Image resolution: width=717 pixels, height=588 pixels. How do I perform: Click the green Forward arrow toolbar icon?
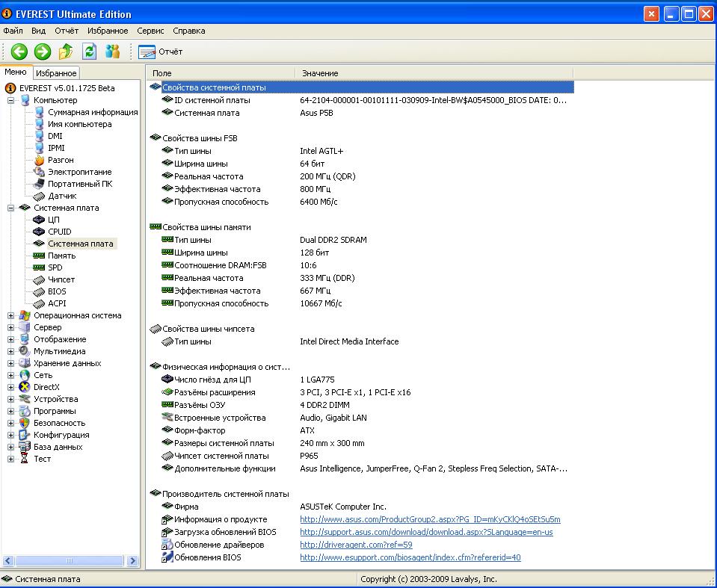coord(43,52)
